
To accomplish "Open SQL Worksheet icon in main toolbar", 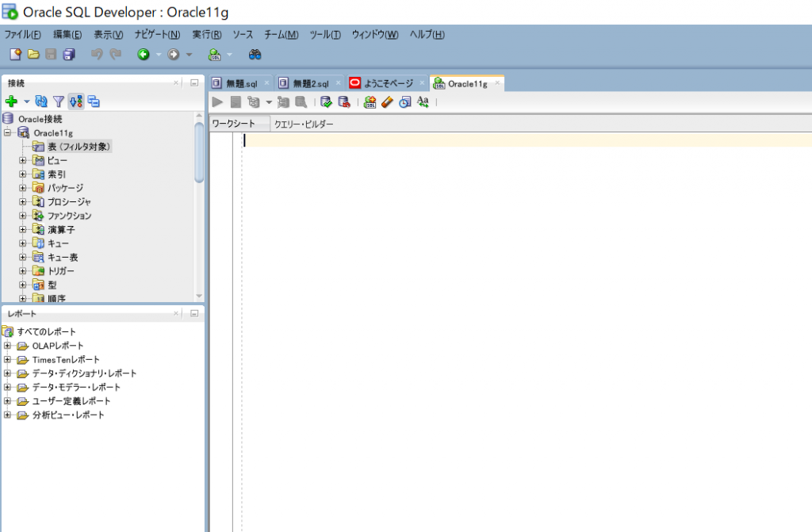I will point(214,55).
